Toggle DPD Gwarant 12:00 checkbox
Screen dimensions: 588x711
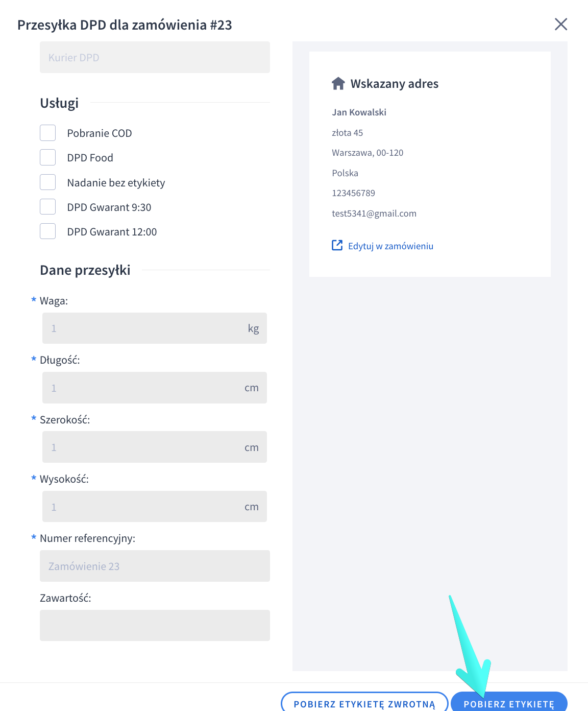pyautogui.click(x=48, y=231)
